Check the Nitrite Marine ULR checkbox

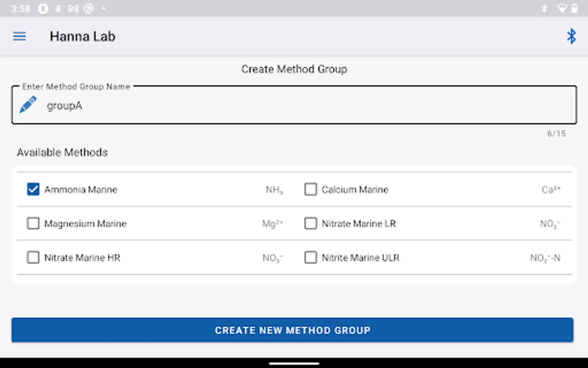point(310,258)
